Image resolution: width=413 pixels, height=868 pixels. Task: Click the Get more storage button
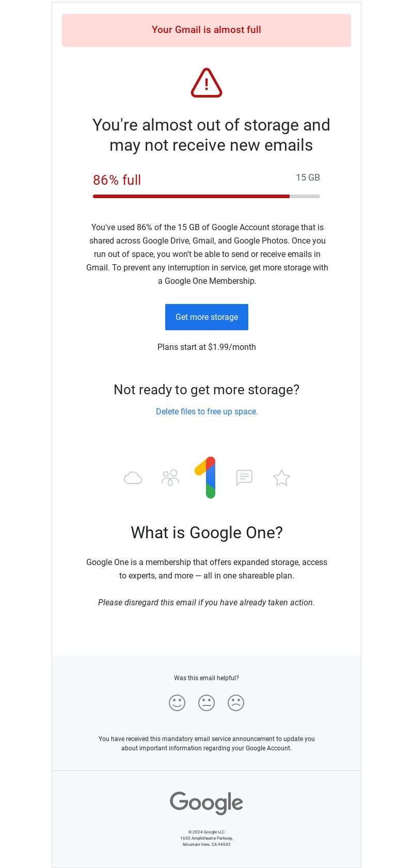[x=206, y=317]
